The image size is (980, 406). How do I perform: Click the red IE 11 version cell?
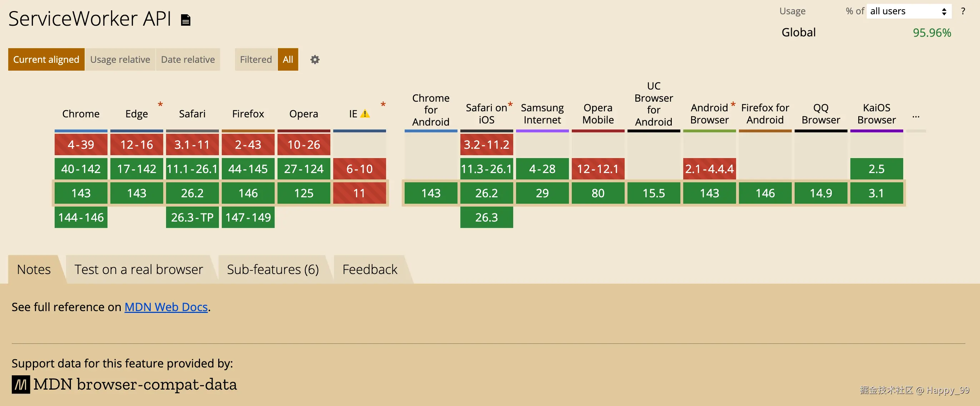[359, 193]
